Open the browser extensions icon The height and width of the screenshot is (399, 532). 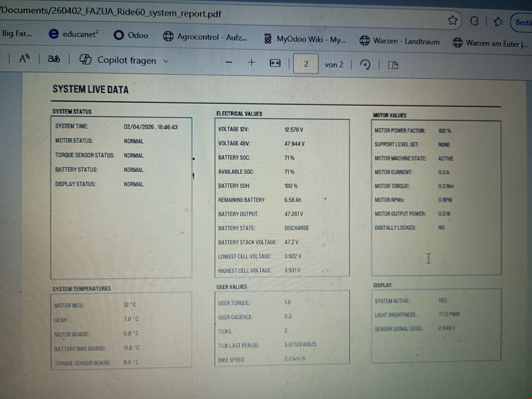coord(474,21)
